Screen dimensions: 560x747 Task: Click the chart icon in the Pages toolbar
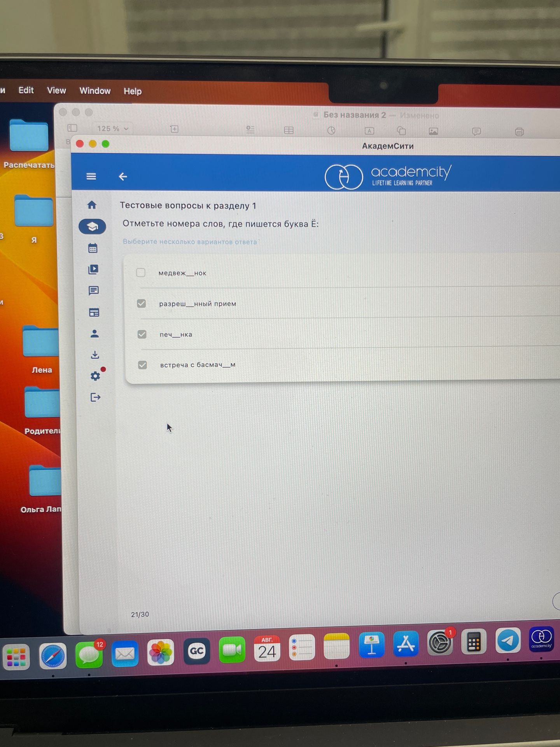(331, 130)
